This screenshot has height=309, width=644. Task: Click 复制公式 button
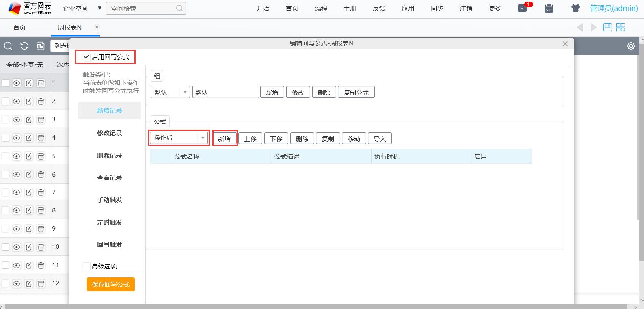356,92
